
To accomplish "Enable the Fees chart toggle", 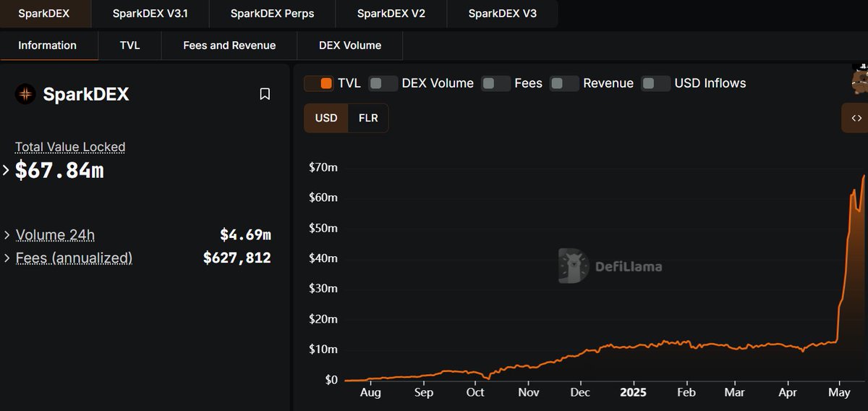I will pos(495,83).
